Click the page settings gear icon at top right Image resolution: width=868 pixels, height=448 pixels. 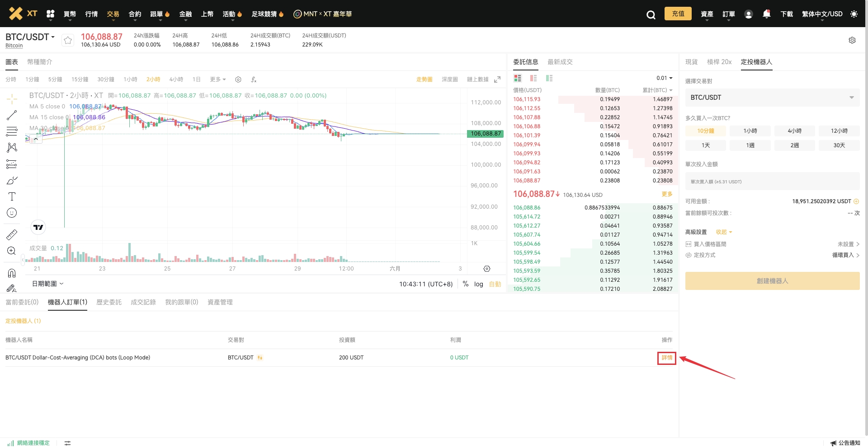[852, 40]
